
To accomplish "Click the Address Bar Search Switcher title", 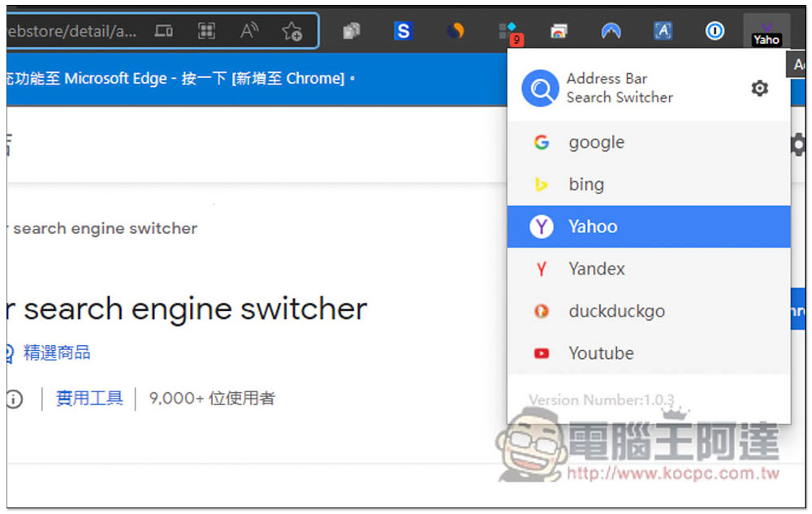I will pyautogui.click(x=620, y=88).
